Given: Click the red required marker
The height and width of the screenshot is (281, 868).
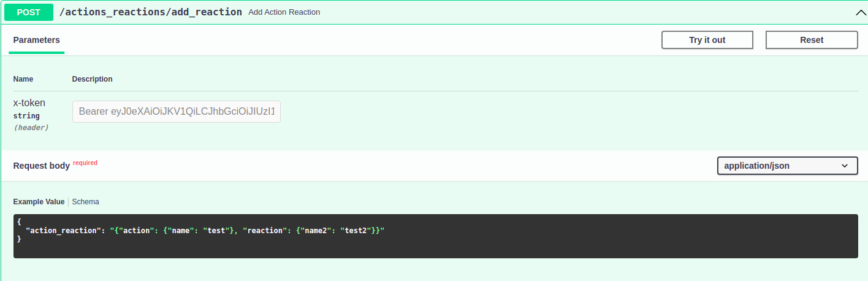Looking at the screenshot, I should 85,163.
